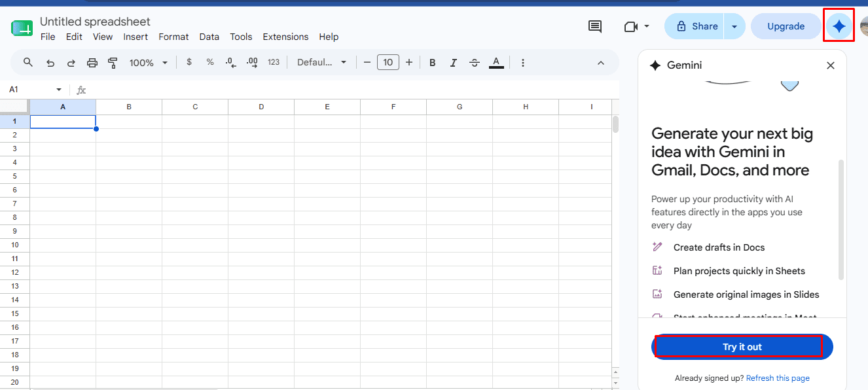Toggle italic formatting
868x390 pixels.
coord(454,63)
